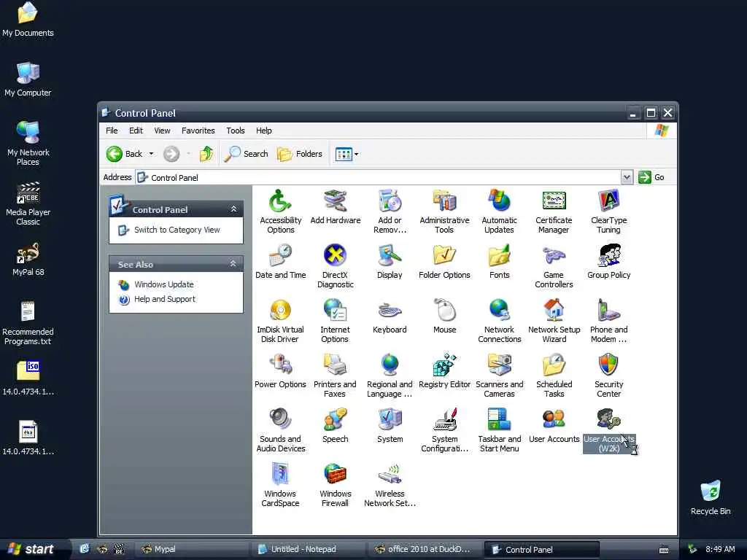Image resolution: width=747 pixels, height=560 pixels.
Task: Open the Tools menu
Action: pyautogui.click(x=236, y=131)
